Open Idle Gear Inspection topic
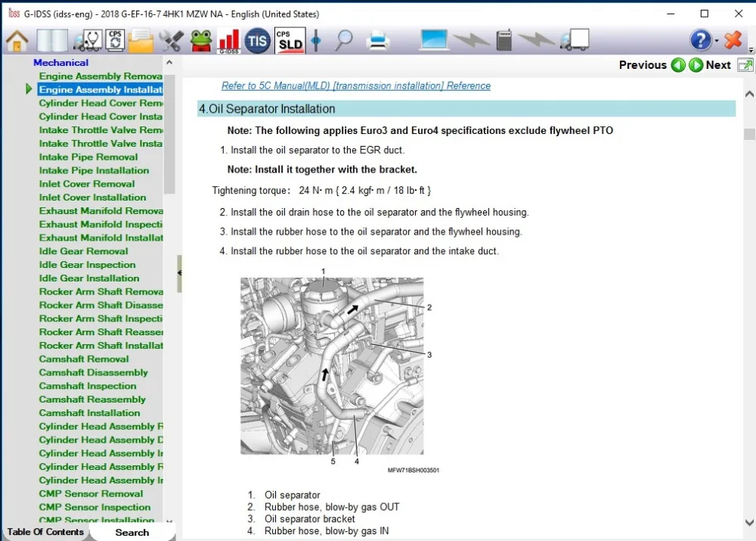 coord(87,265)
